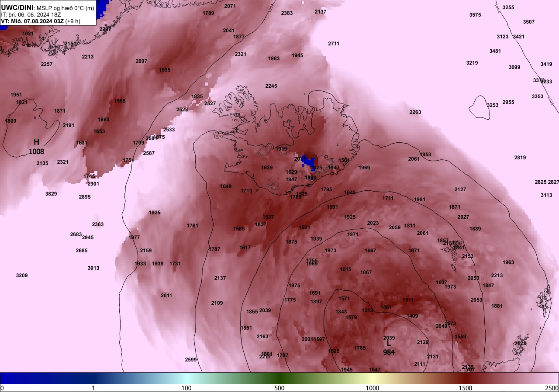Click the 984 pressure value under L
Viewport: 559px width, 392px height.
click(x=389, y=353)
